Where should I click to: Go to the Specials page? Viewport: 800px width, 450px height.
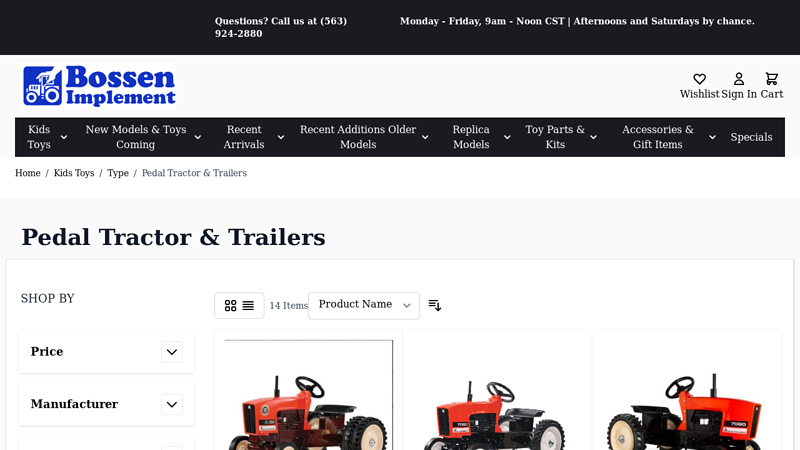coord(751,137)
